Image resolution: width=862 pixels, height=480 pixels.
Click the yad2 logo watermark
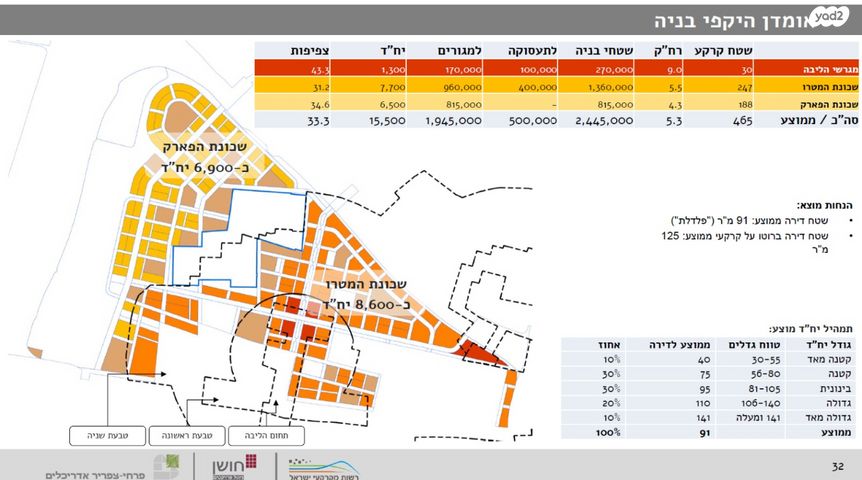tap(827, 17)
